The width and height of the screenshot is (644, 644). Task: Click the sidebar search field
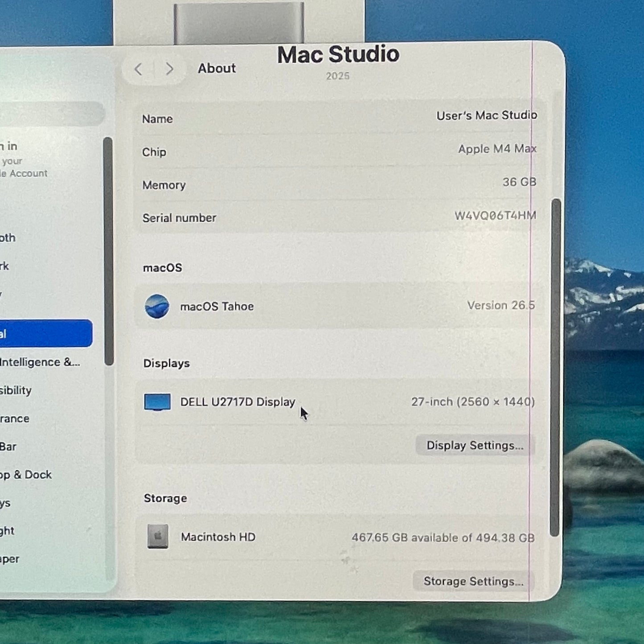[x=51, y=114]
